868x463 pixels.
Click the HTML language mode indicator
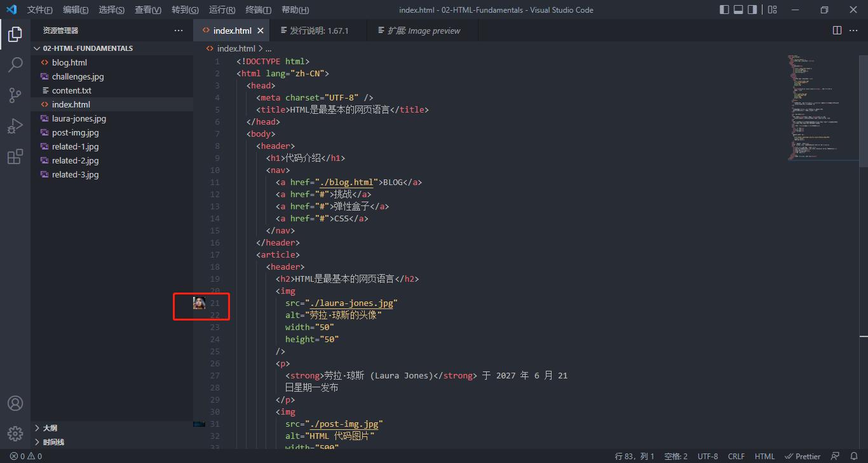pos(764,455)
